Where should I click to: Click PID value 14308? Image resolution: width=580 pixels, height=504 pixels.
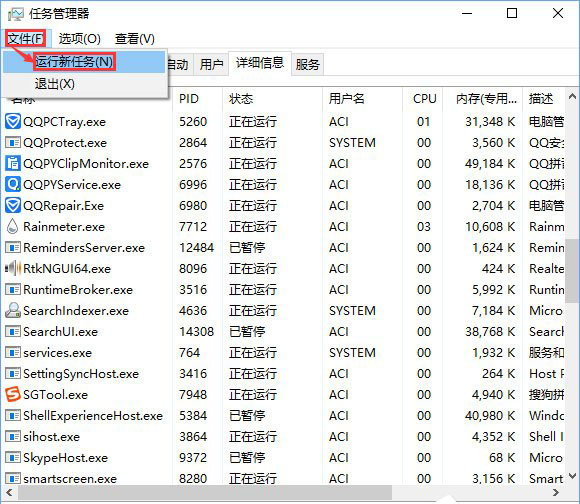click(196, 332)
